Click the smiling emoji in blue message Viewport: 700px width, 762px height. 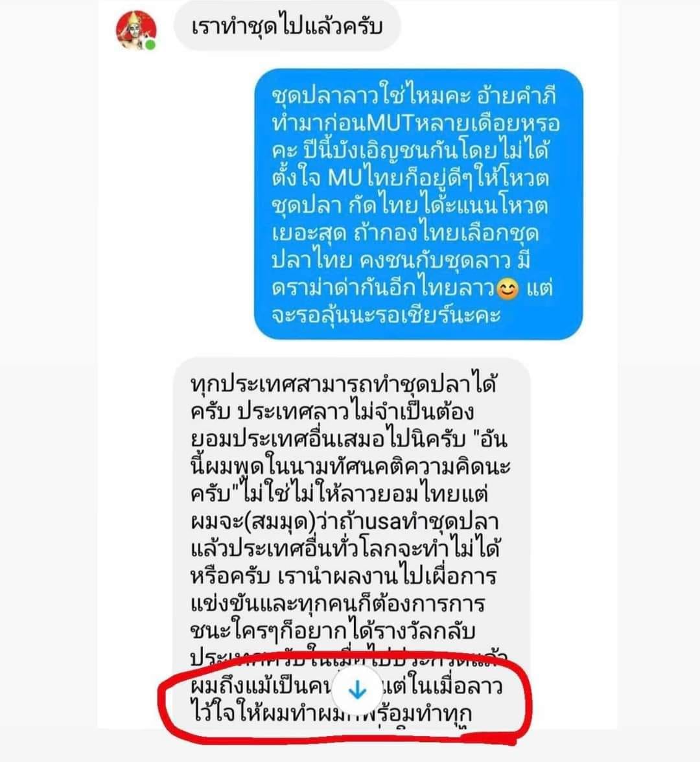pyautogui.click(x=507, y=290)
